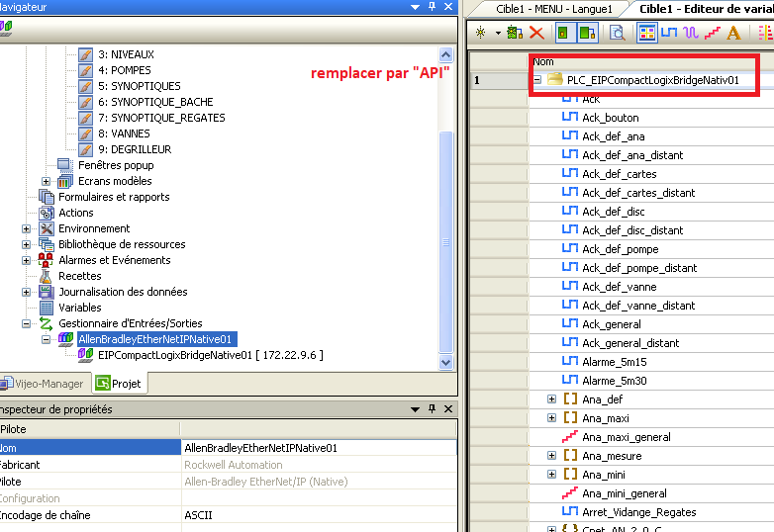Click the red X delete toolbar icon
The image size is (774, 532).
pos(537,33)
